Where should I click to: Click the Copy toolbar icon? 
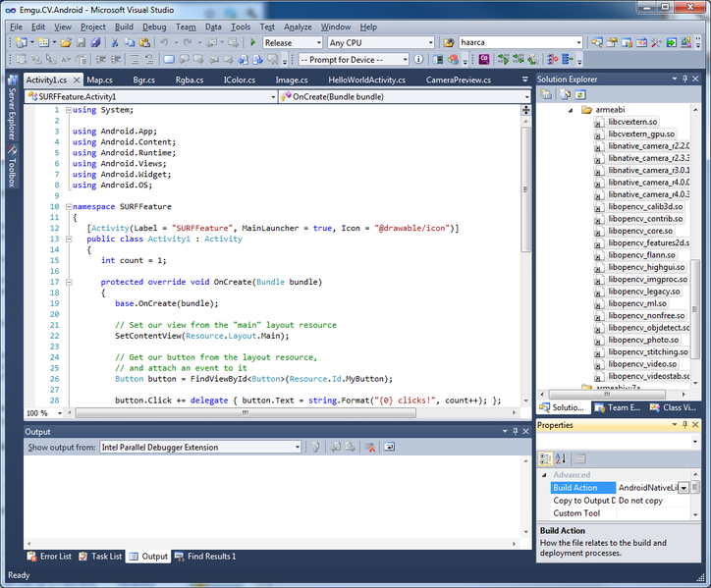[130, 42]
